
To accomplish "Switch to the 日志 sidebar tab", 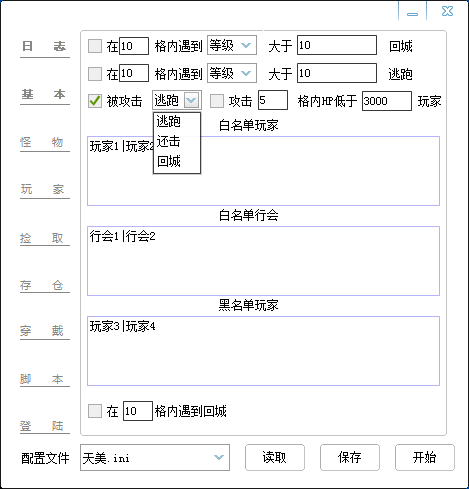I will tap(44, 47).
